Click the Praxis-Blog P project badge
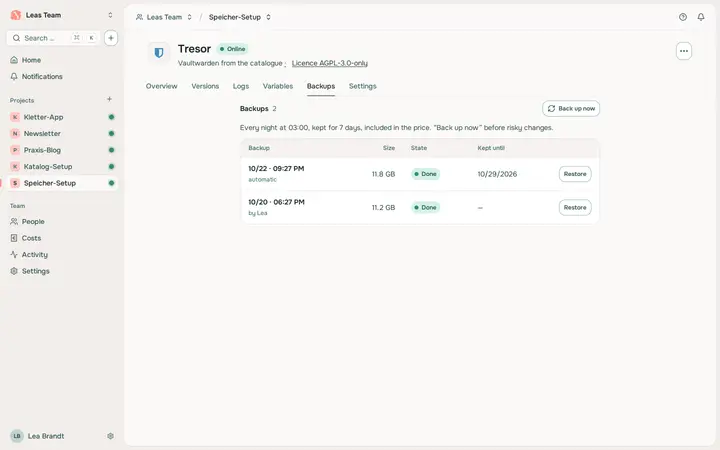Screen dimensions: 720x450 [15, 150]
